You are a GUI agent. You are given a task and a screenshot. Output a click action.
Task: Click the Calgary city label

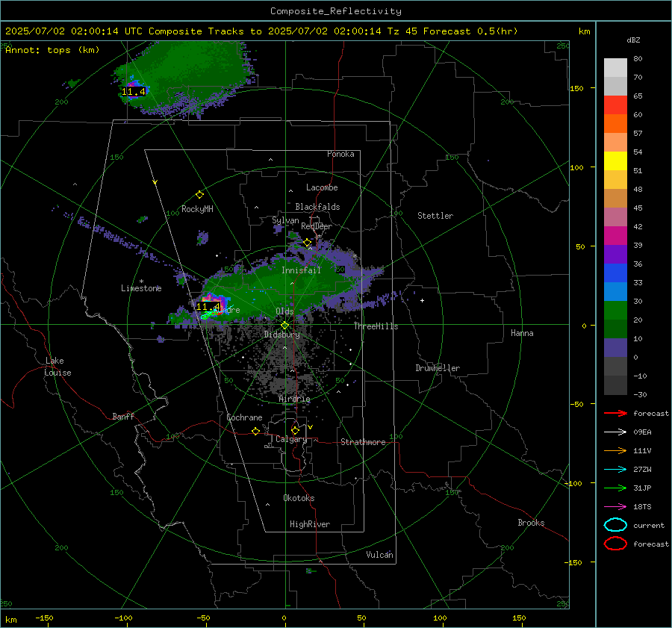[291, 439]
